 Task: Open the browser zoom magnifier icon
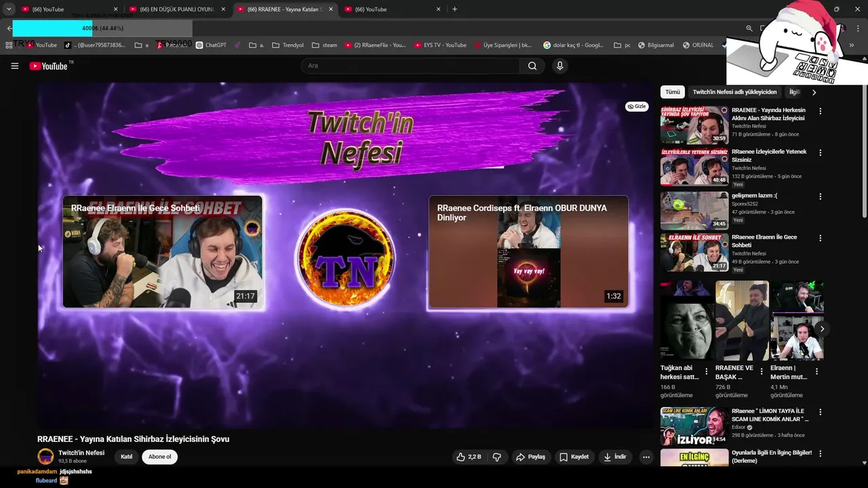[749, 28]
